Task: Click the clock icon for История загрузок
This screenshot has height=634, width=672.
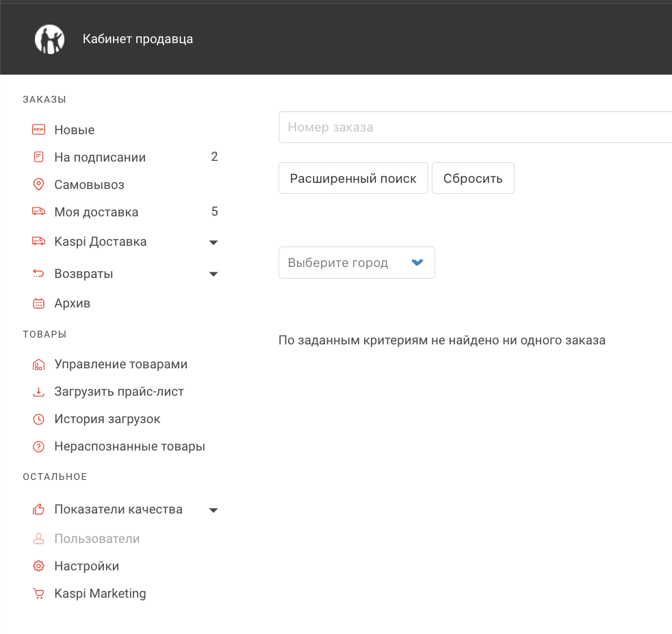Action: click(38, 419)
